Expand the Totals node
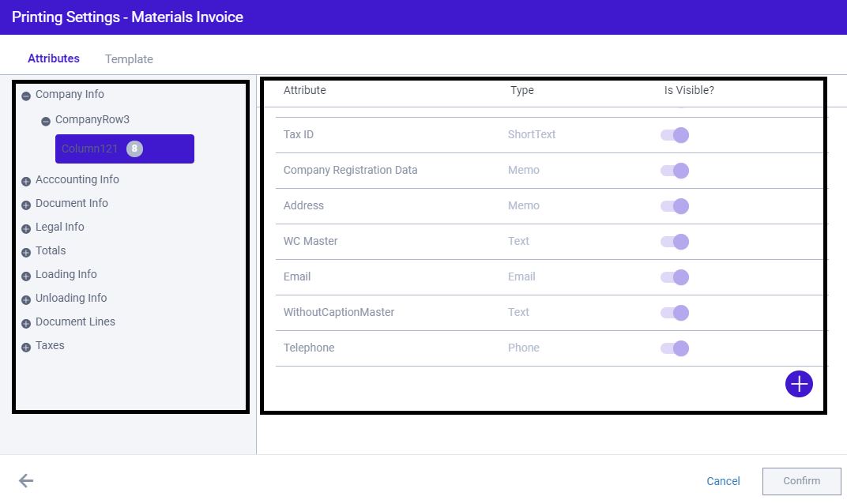 26,253
